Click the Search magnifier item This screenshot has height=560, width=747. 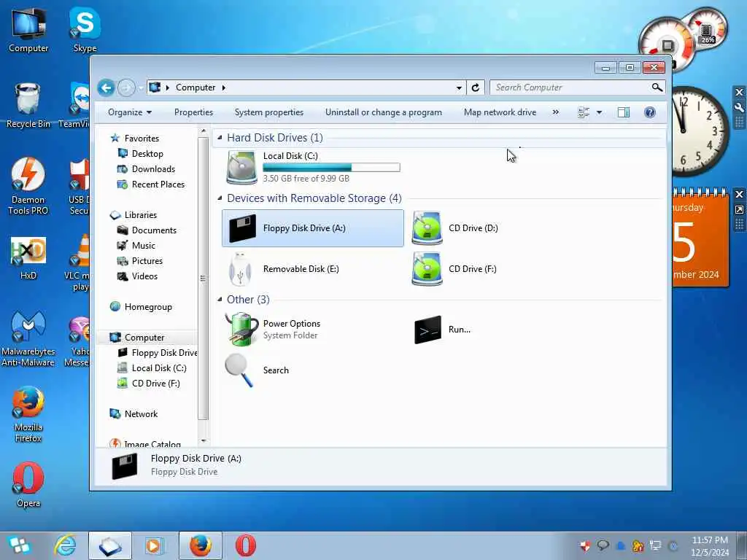[x=239, y=370]
